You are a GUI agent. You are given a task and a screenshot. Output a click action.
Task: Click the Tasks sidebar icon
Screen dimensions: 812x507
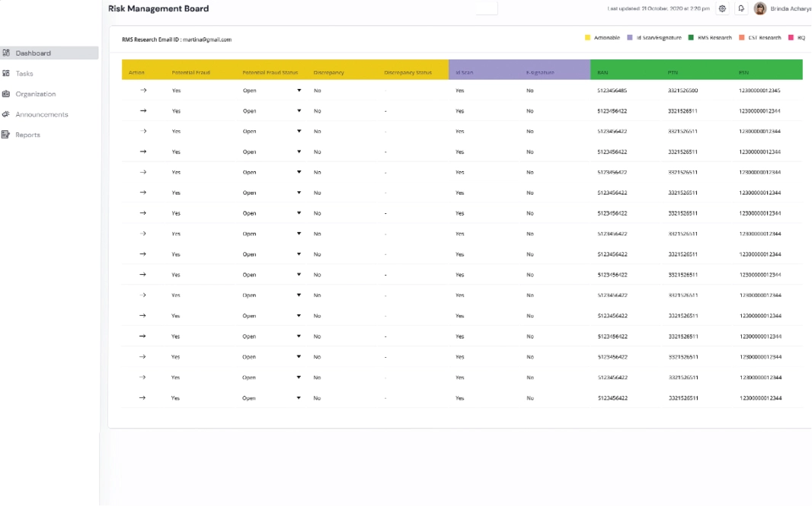click(x=6, y=74)
